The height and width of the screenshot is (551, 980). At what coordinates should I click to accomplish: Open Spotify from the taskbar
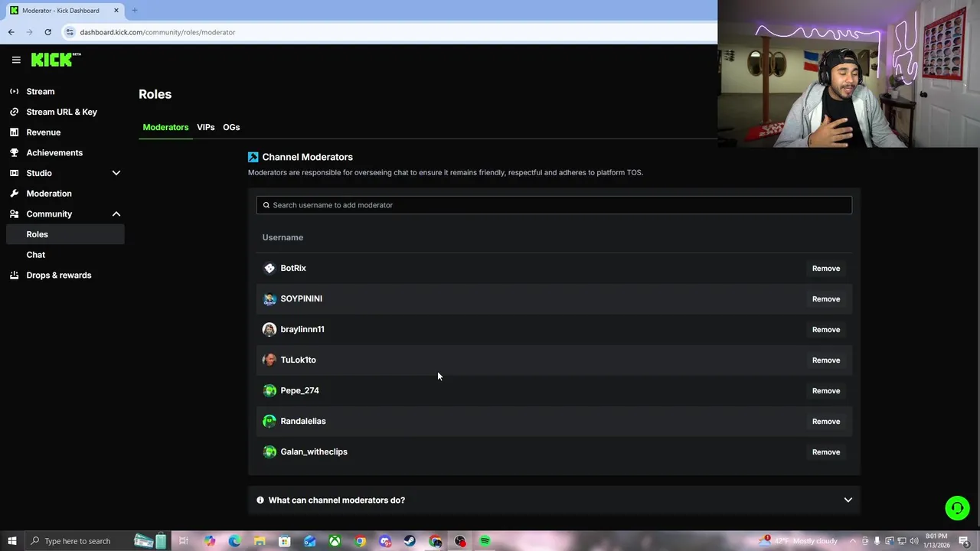click(x=485, y=541)
